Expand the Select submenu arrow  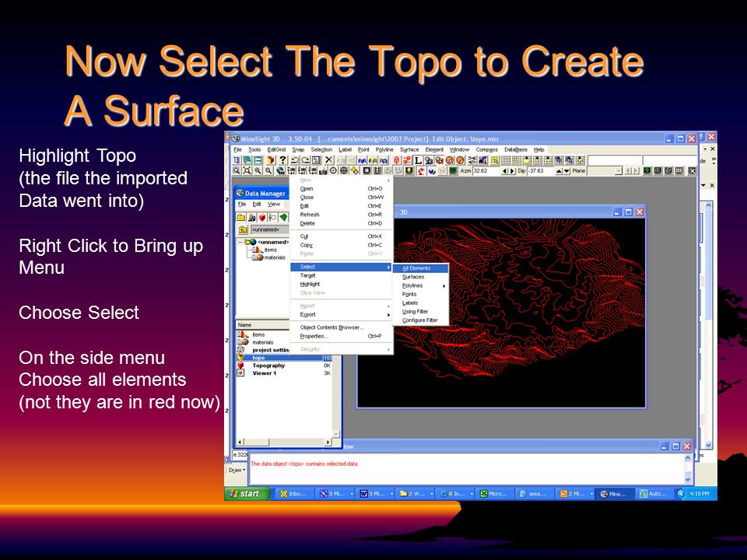click(389, 267)
